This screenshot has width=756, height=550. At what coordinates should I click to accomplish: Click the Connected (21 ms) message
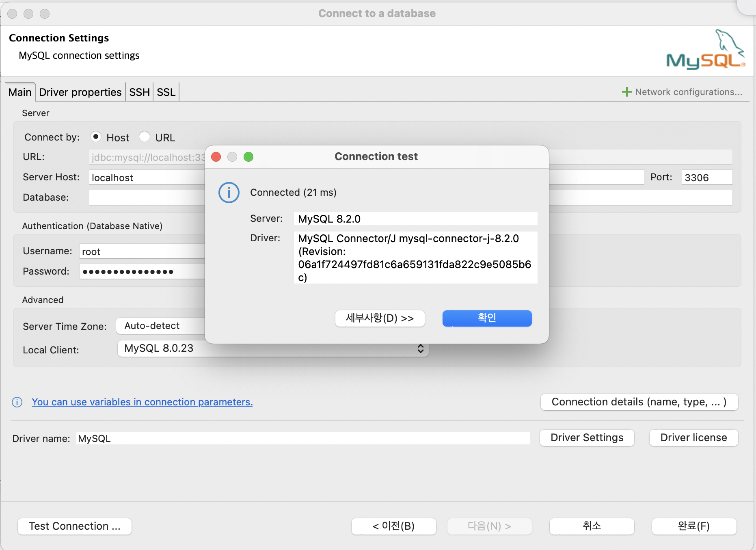pyautogui.click(x=293, y=193)
